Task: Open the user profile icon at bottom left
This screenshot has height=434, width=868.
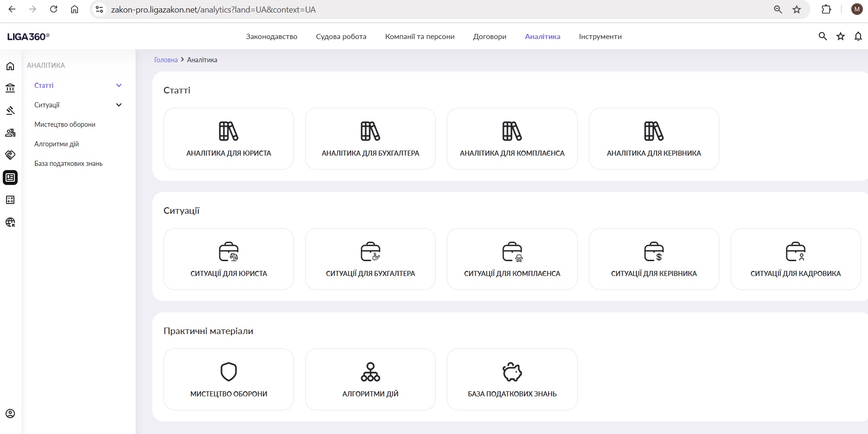Action: click(10, 414)
